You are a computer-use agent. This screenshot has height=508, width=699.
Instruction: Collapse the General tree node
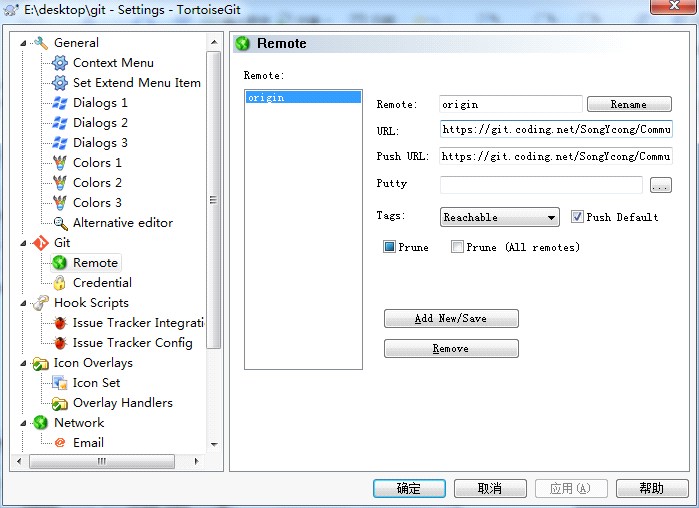point(23,43)
